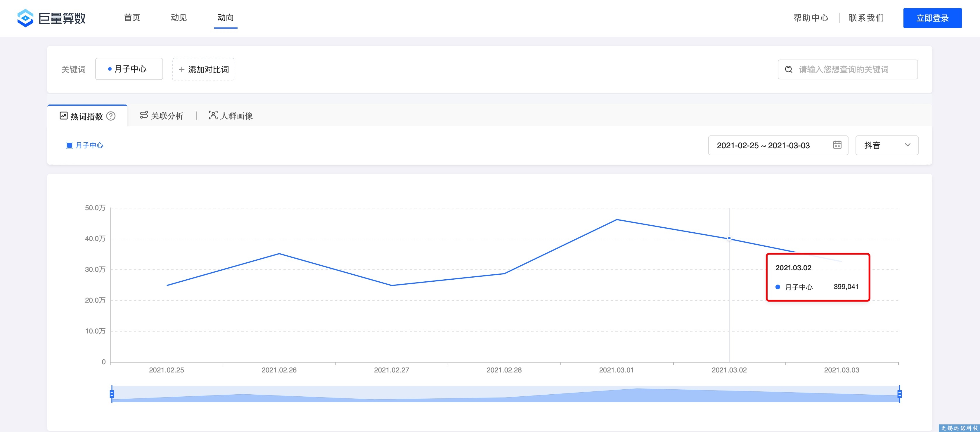Open 帮助中心 link

coord(811,18)
